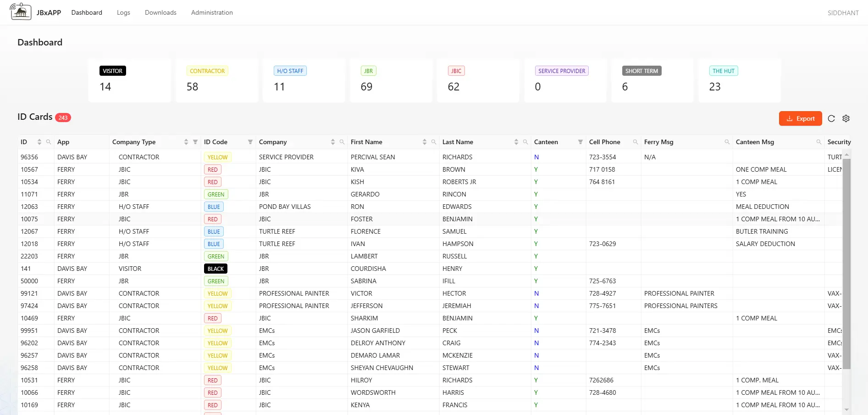
Task: Open filter dropdown for Canteen column
Action: tap(581, 142)
